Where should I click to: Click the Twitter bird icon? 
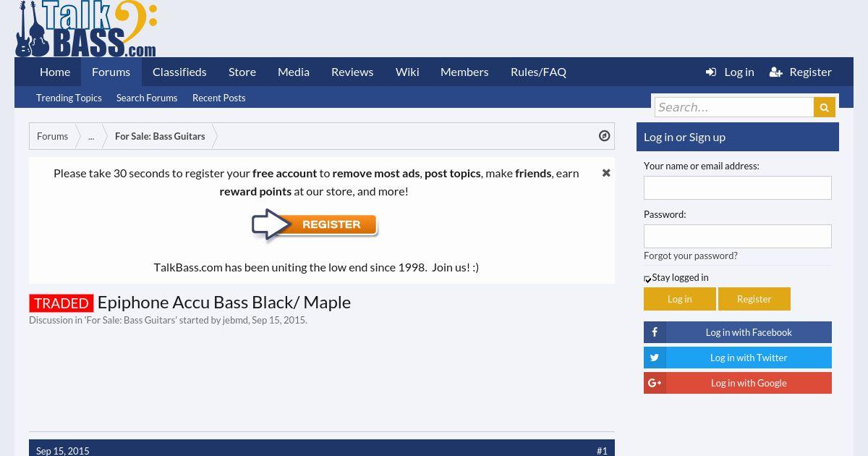pyautogui.click(x=655, y=358)
